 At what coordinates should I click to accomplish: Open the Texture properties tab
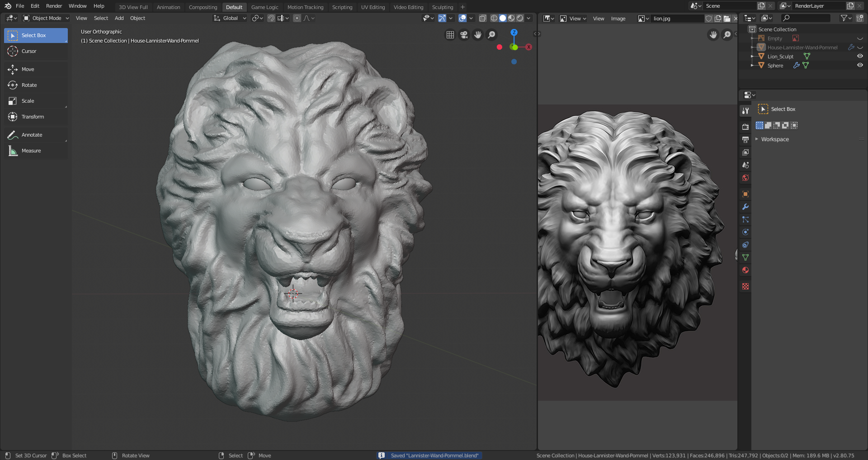[x=745, y=286]
